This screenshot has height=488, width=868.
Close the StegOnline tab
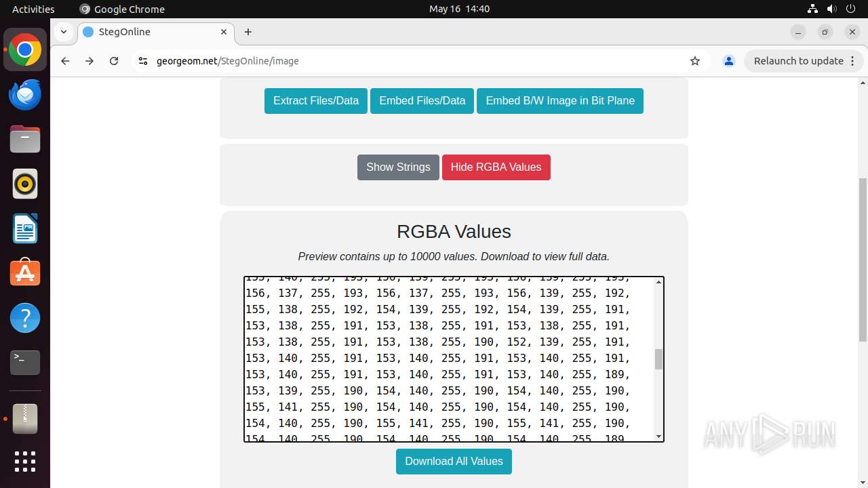224,32
